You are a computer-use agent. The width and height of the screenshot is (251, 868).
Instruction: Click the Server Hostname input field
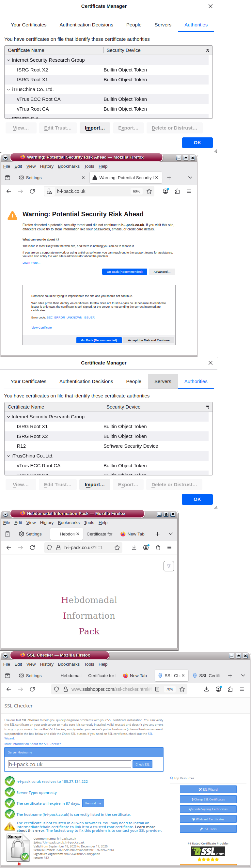70,764
